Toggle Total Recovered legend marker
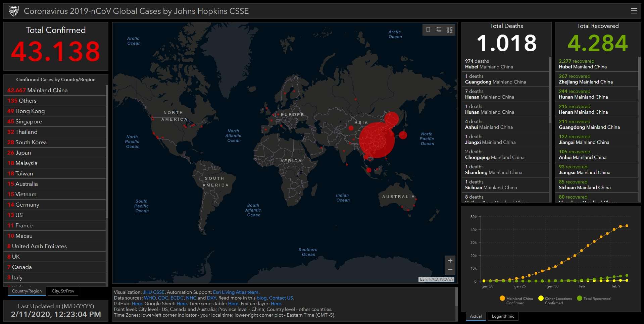 pos(579,298)
